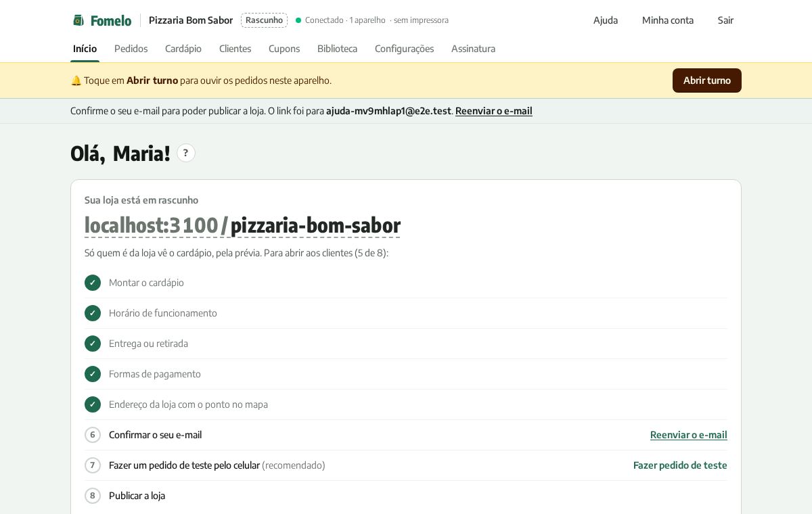Image resolution: width=812 pixels, height=514 pixels.
Task: Click the sem impressora status text
Action: 421,20
